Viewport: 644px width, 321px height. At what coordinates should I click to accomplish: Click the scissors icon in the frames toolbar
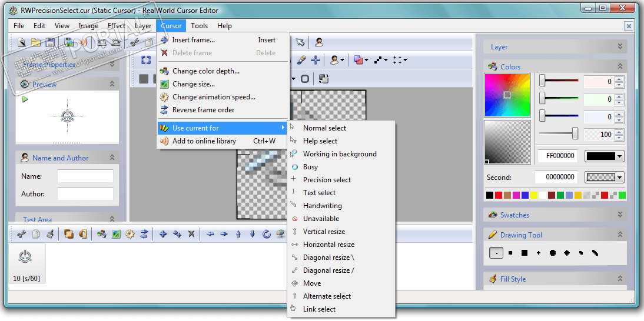[x=22, y=234]
